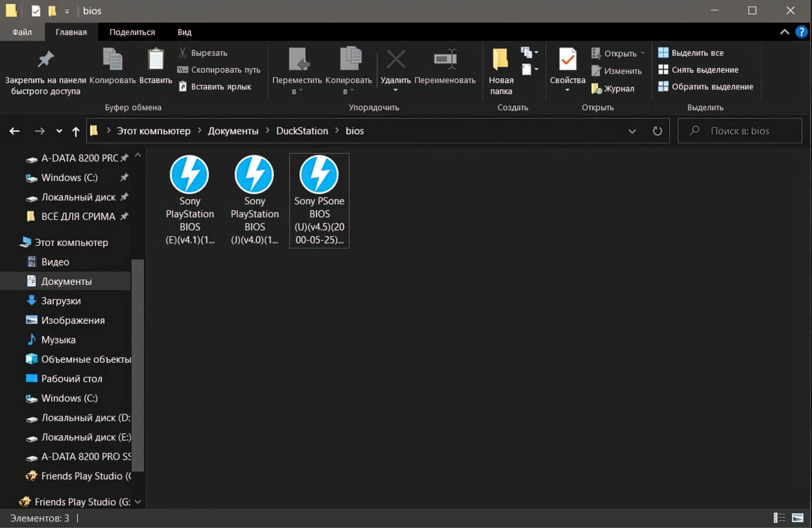Screen dimensions: 812x528
Task: Click Properties checkmark in title bar toolbar
Action: coord(36,11)
